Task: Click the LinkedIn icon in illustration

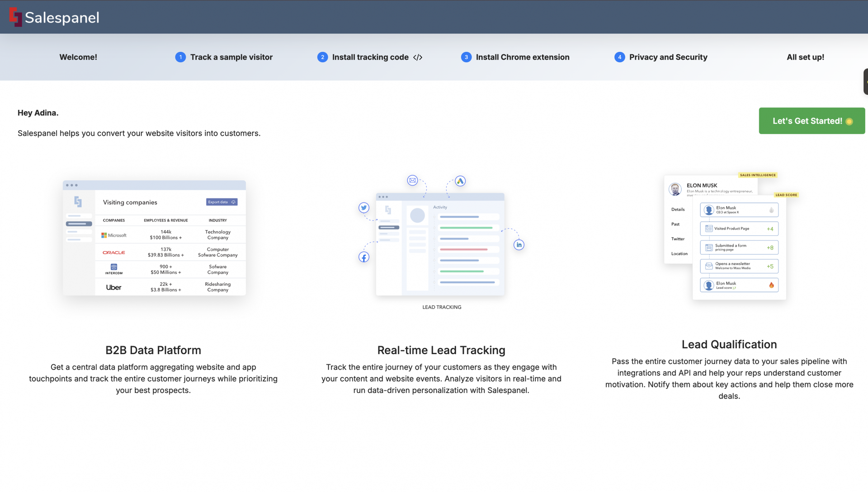Action: (x=519, y=245)
